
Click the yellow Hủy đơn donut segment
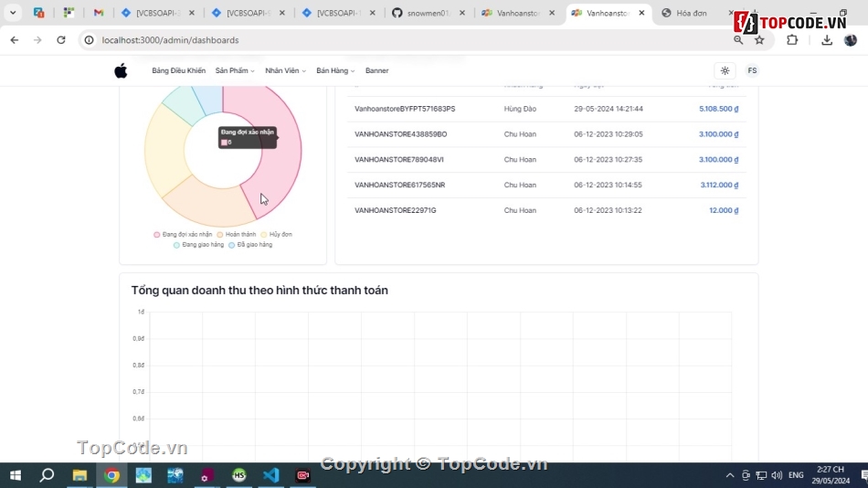pos(166,150)
